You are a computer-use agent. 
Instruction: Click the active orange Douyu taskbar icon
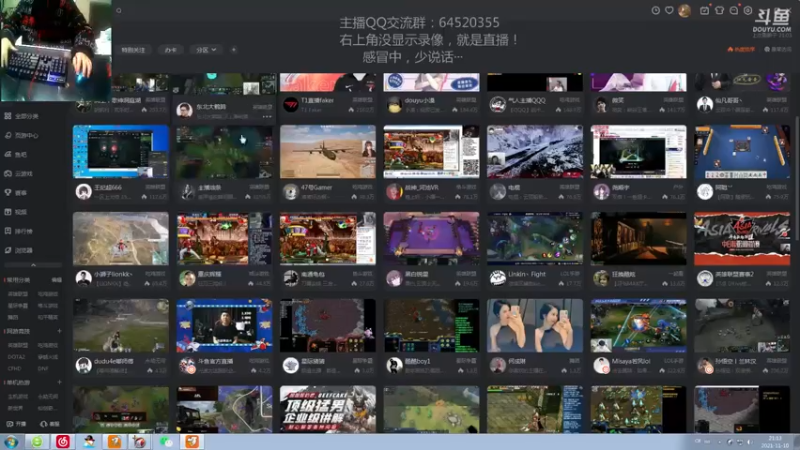point(192,442)
